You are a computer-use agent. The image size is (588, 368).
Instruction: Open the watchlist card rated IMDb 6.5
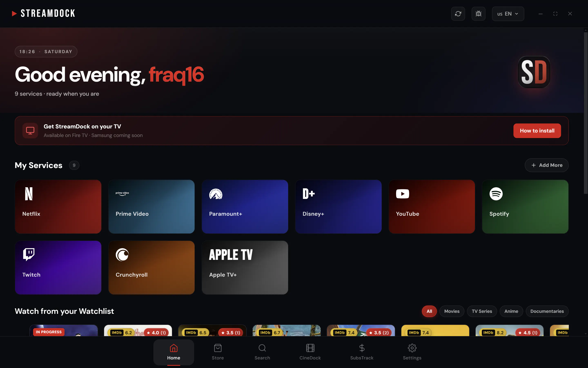[x=212, y=331]
